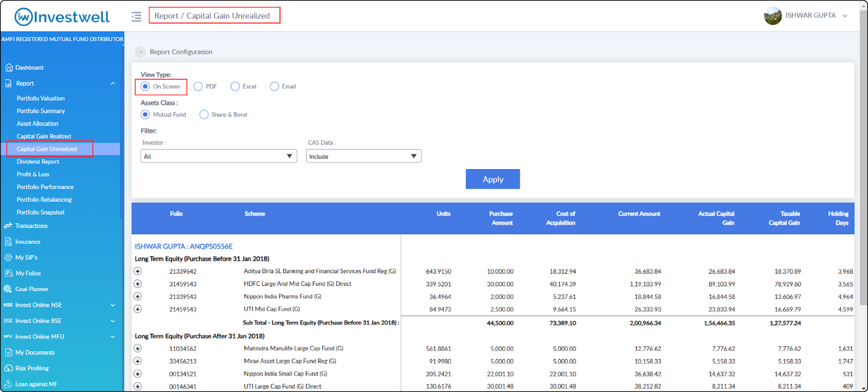Expand folio 11034562 Mahindra Manulife row
The image size is (868, 392).
tap(138, 349)
